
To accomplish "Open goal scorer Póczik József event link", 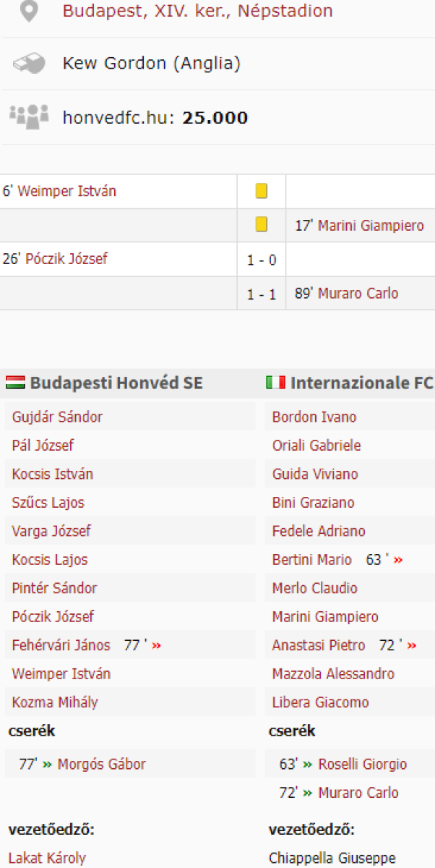I will click(66, 259).
